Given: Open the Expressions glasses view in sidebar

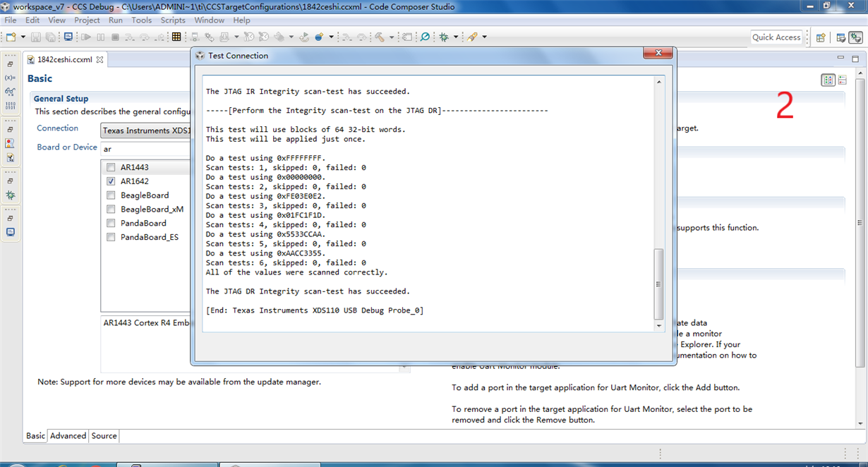Looking at the screenshot, I should point(10,92).
